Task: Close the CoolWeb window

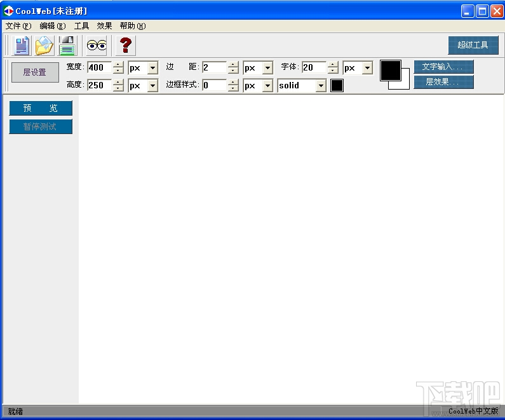Action: (497, 11)
